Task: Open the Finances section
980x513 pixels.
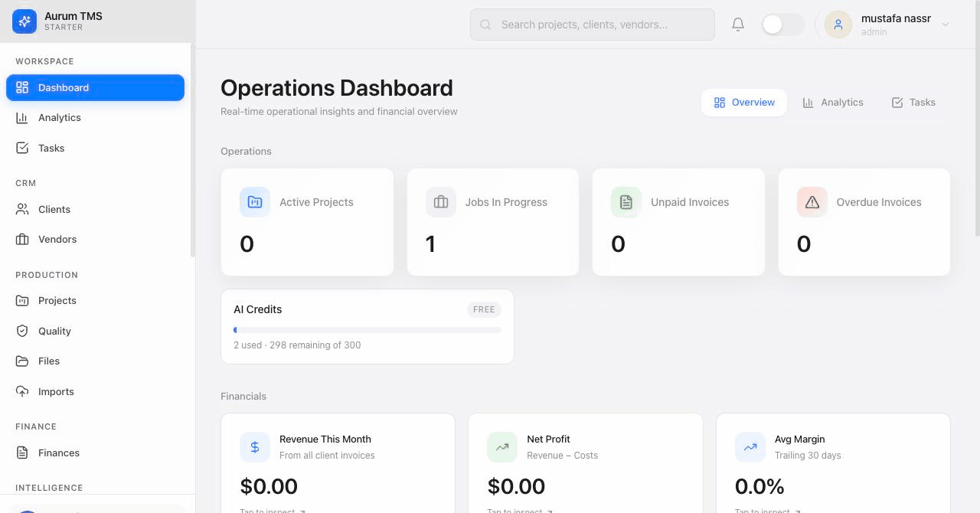Action: 95,453
